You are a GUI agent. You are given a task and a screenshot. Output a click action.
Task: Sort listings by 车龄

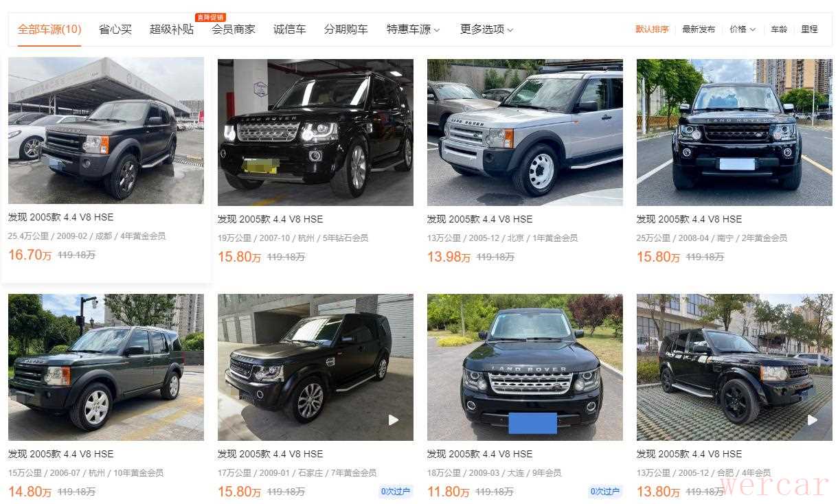(779, 30)
